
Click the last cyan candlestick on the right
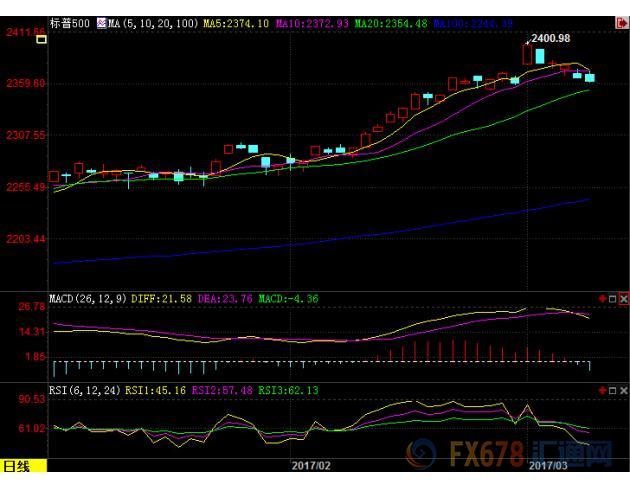pyautogui.click(x=589, y=78)
